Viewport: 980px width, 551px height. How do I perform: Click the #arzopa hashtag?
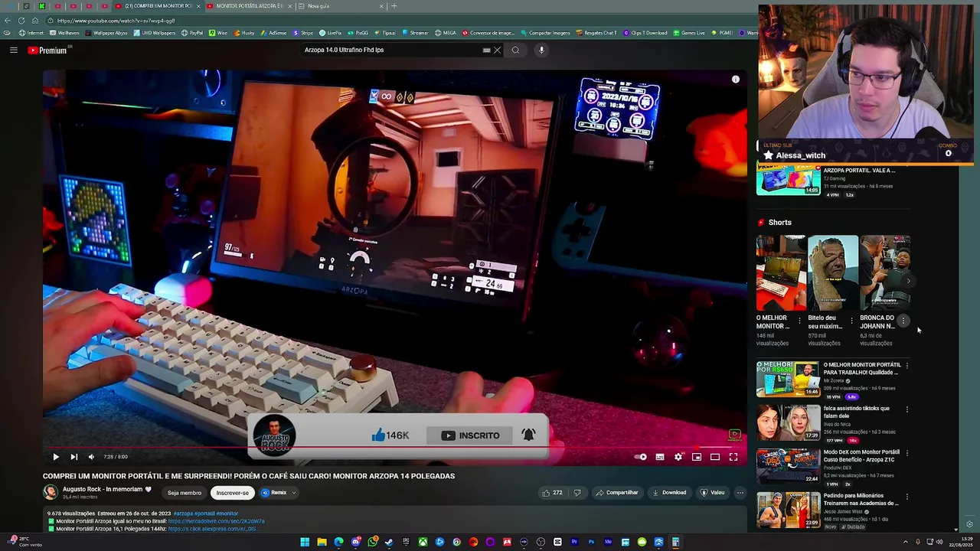[183, 514]
